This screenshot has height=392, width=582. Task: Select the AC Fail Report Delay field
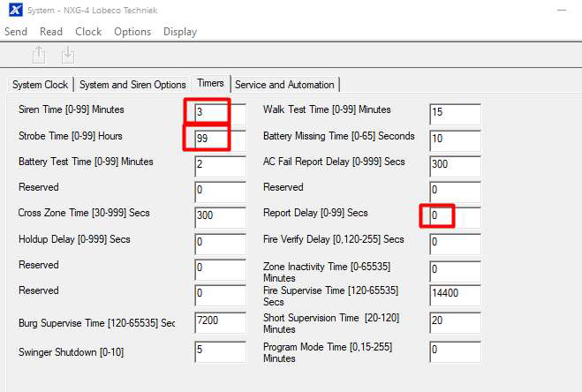pyautogui.click(x=455, y=166)
